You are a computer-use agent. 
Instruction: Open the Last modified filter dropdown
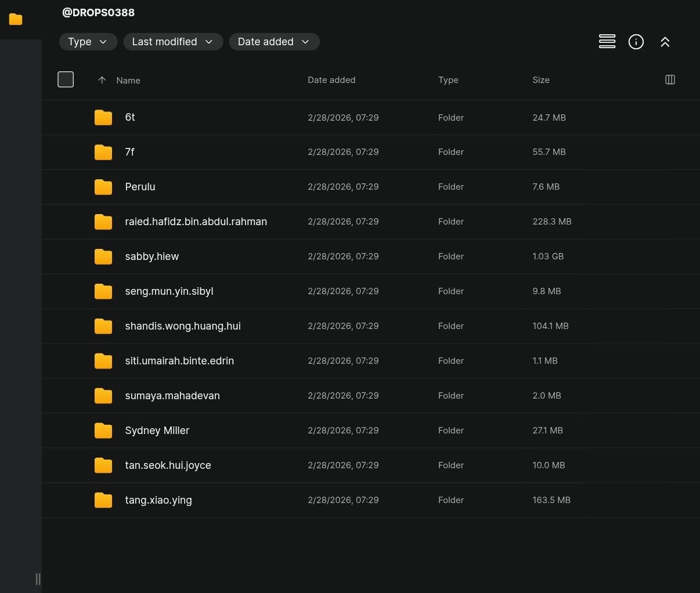click(x=172, y=42)
